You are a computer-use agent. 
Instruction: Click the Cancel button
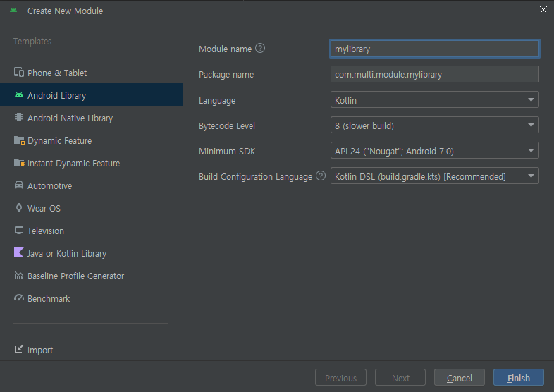460,377
